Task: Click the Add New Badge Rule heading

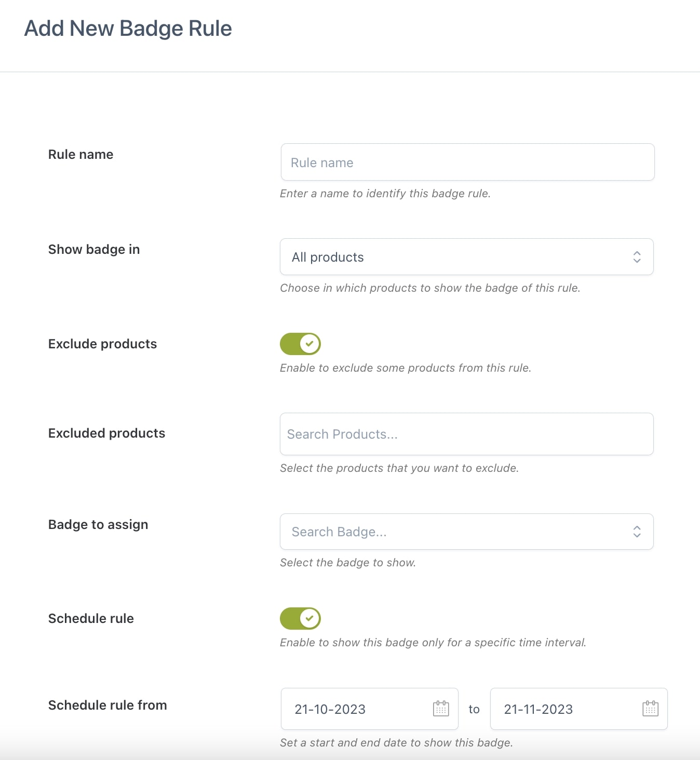Action: pos(128,29)
